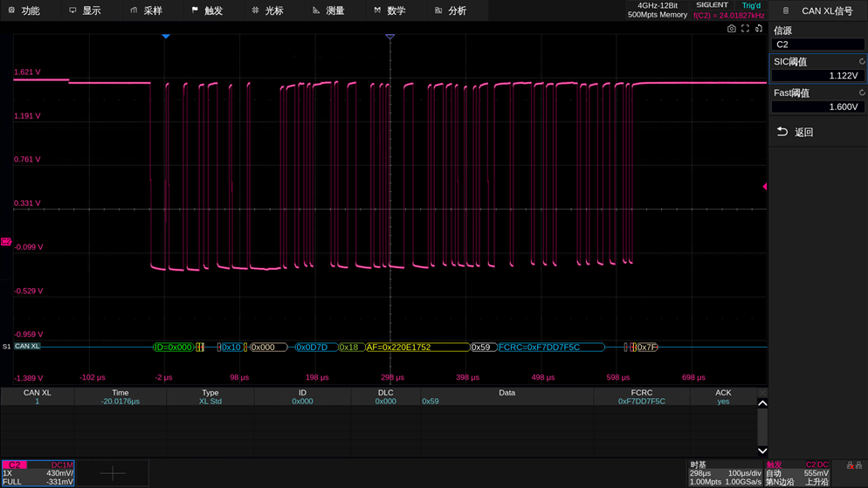Close the decode list table
Screen dimensions: 868x488
(762, 392)
